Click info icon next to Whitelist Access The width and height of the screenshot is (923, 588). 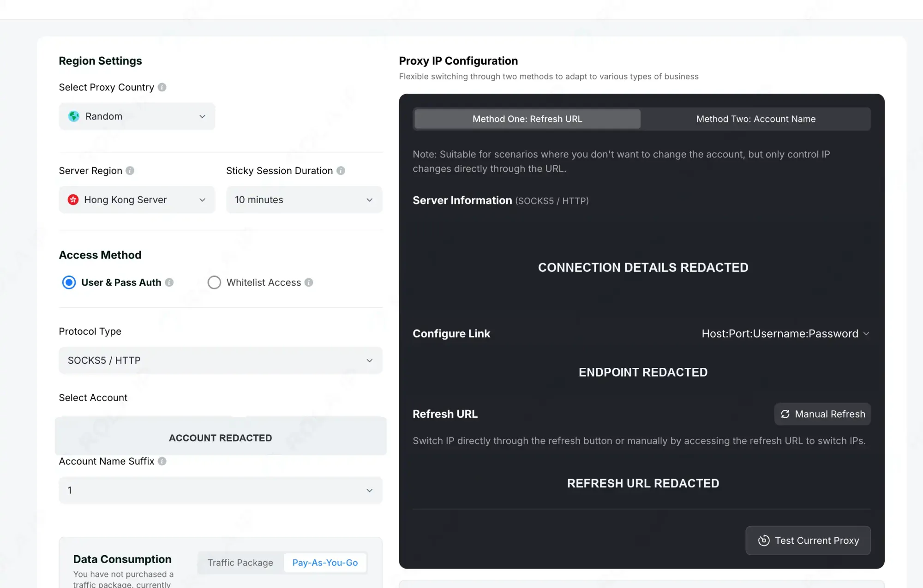tap(309, 282)
